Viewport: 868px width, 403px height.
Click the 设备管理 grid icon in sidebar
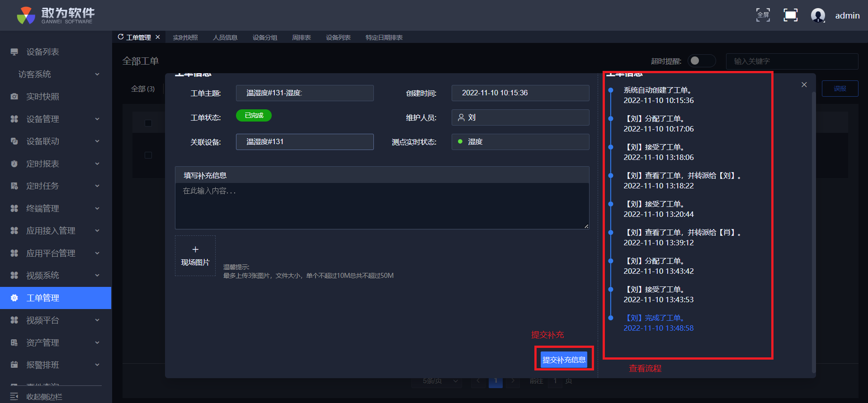[14, 119]
